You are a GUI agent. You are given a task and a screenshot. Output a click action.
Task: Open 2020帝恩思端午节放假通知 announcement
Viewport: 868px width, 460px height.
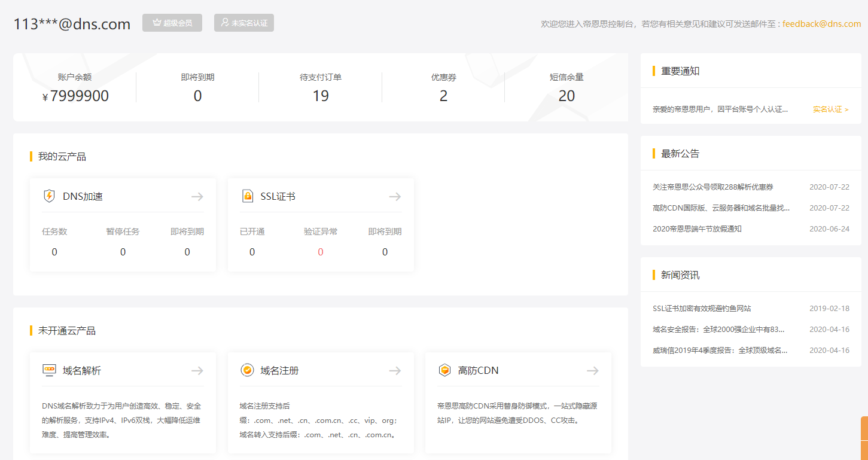(x=697, y=229)
